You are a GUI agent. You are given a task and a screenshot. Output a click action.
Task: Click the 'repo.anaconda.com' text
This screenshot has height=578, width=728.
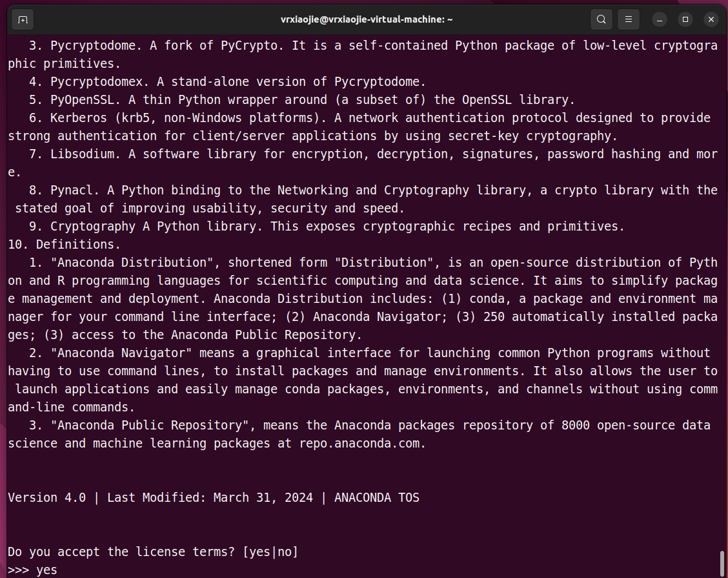tap(359, 443)
